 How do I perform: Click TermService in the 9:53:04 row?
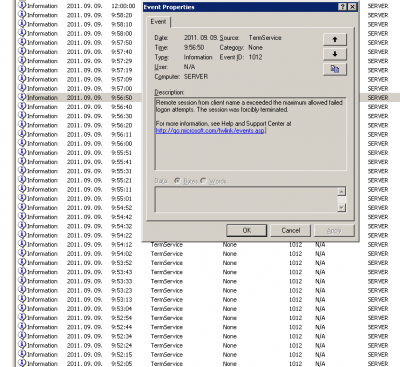coord(167,309)
